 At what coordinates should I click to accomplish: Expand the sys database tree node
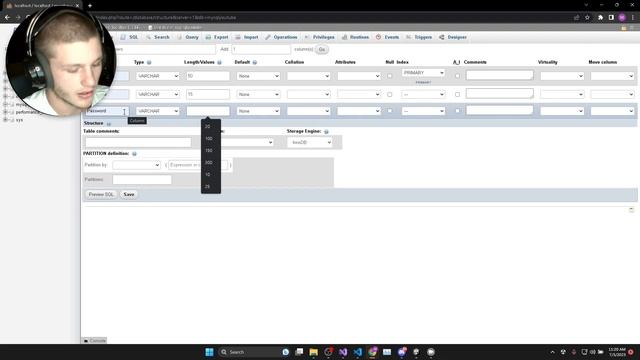(5, 120)
